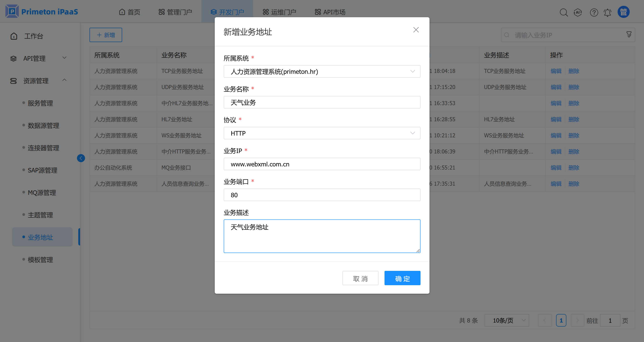The width and height of the screenshot is (644, 342).
Task: Click the 取消 button
Action: [x=360, y=278]
